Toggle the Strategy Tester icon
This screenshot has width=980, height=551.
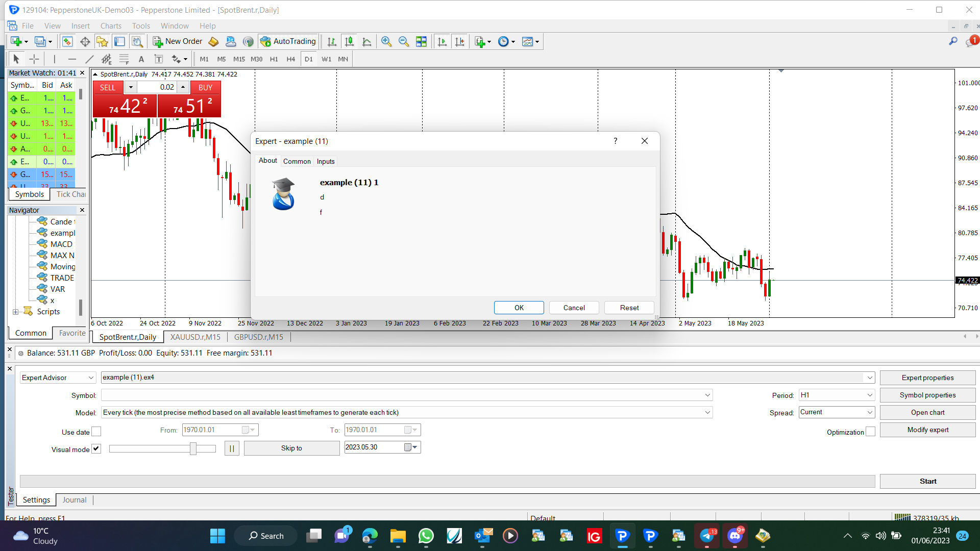tap(137, 41)
